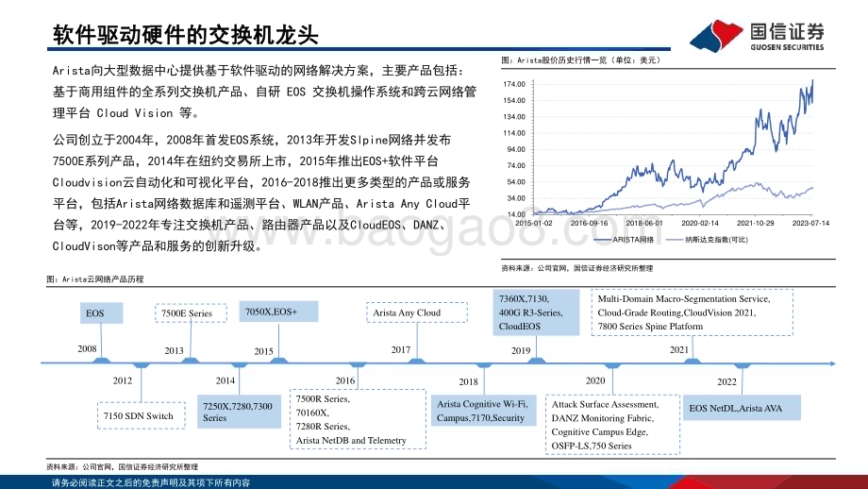Select the EOS NetDL,Arista AVA box
Image resolution: width=868 pixels, height=489 pixels.
pyautogui.click(x=742, y=408)
